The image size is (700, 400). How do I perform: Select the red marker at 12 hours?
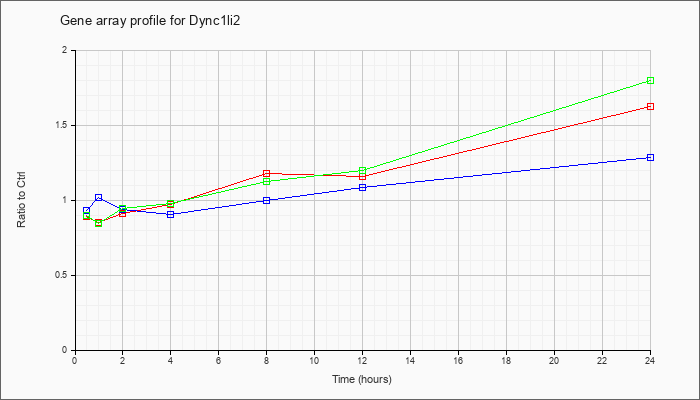tap(362, 176)
